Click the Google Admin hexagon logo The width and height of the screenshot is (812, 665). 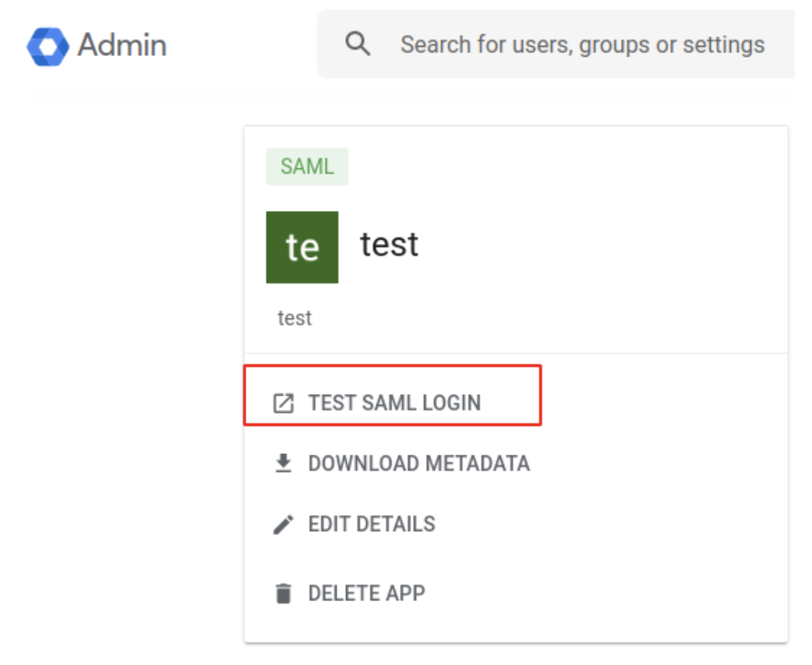tap(48, 47)
